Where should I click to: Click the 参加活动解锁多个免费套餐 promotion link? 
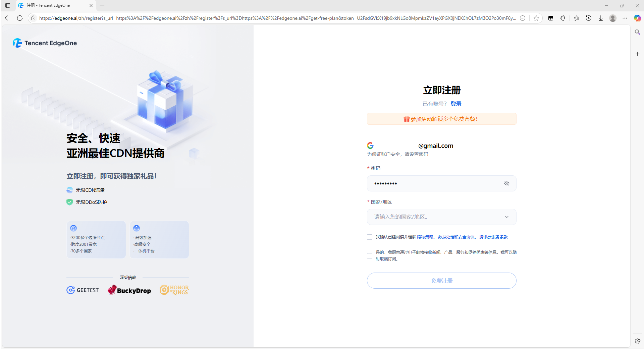tap(444, 119)
